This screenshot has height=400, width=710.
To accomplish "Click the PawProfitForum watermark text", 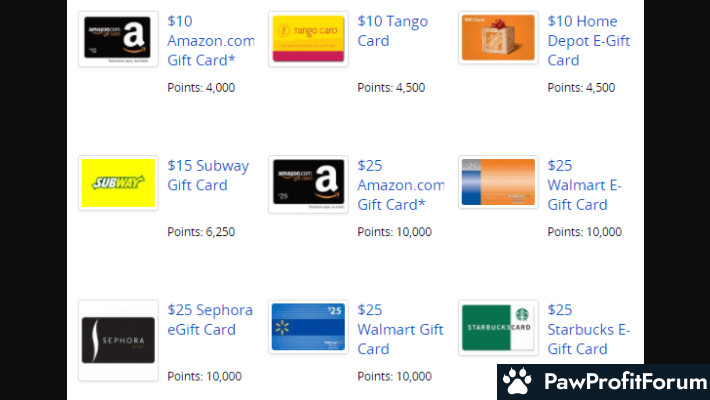I will (626, 381).
